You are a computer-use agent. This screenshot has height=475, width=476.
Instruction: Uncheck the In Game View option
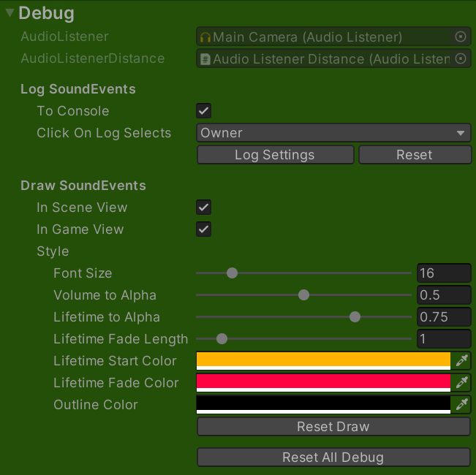pyautogui.click(x=204, y=229)
